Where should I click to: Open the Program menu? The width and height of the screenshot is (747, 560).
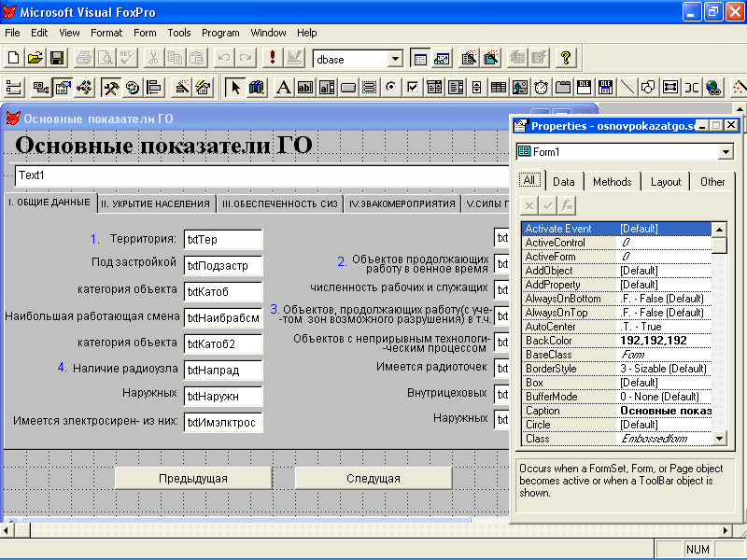[220, 33]
